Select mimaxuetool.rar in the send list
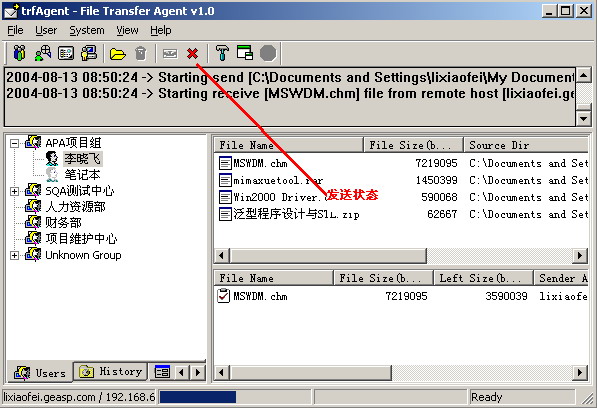This screenshot has width=597, height=408. click(278, 180)
